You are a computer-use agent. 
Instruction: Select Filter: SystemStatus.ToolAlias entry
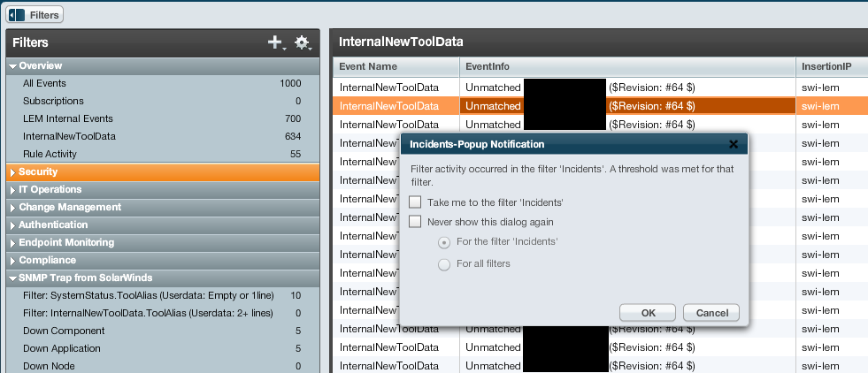(163, 295)
